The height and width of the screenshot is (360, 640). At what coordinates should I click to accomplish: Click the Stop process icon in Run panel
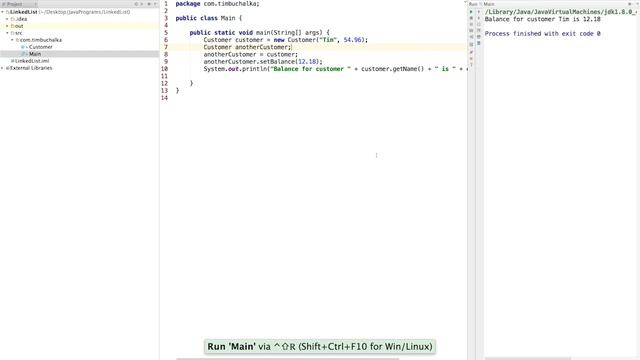click(471, 18)
